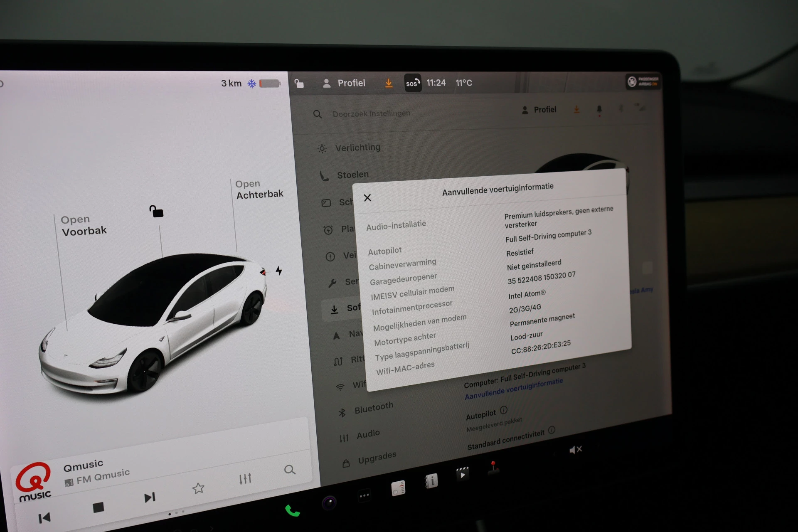Switch to the Bluetooth settings section
The width and height of the screenshot is (798, 532).
[x=373, y=405]
